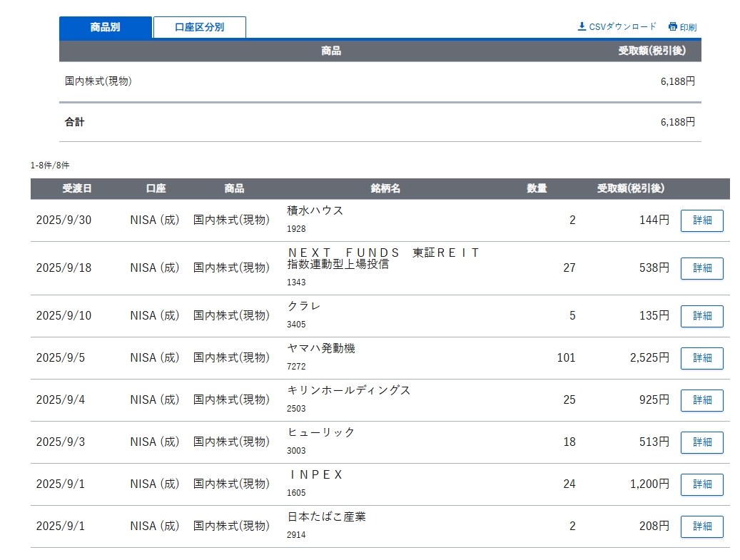Click the 1-8件/8件 result count
This screenshot has height=560, width=740.
pyautogui.click(x=50, y=166)
